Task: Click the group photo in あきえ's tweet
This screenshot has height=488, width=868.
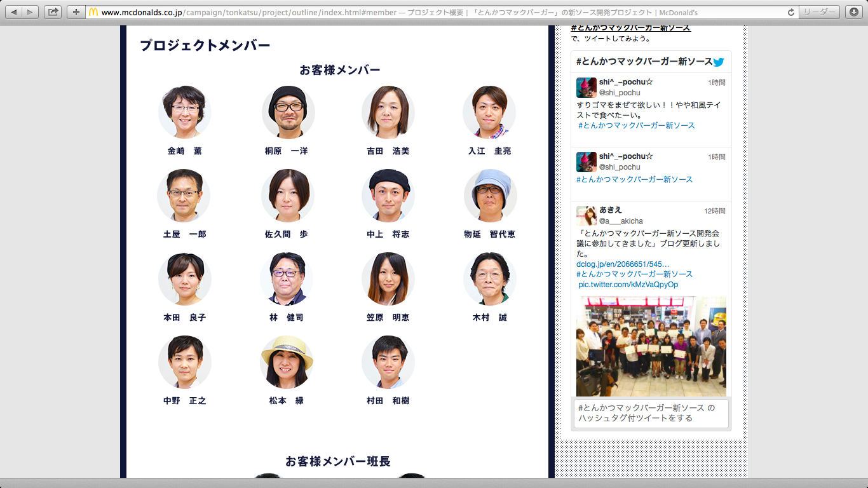Action: [x=651, y=346]
